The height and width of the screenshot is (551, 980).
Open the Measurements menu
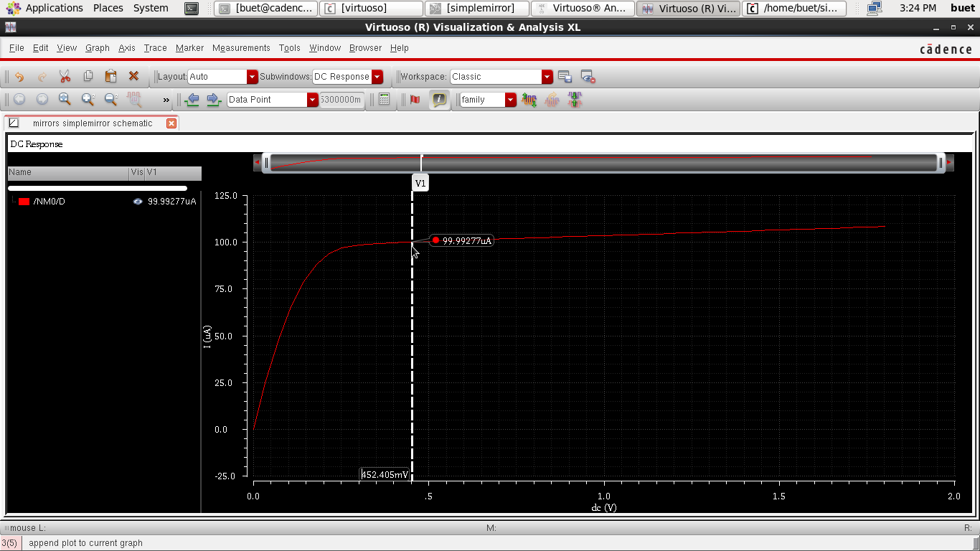(241, 48)
